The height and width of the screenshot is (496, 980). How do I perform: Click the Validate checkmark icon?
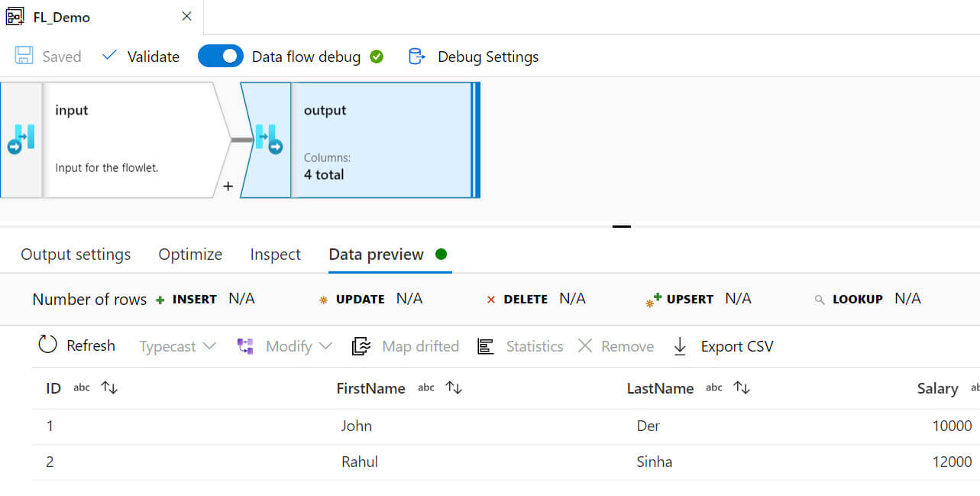click(110, 56)
